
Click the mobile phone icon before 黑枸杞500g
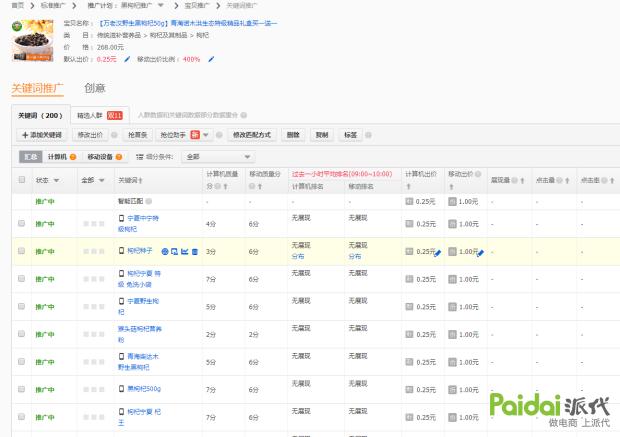tap(121, 389)
